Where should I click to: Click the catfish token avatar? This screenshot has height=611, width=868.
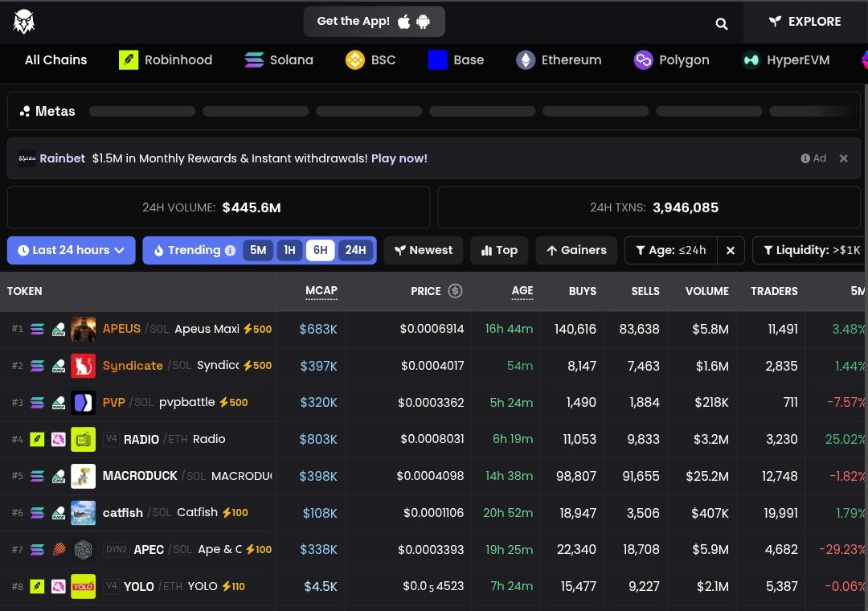point(83,513)
